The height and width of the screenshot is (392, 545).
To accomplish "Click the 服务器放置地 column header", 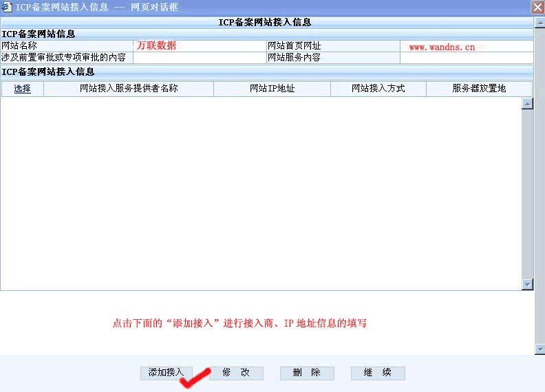I will pos(479,89).
